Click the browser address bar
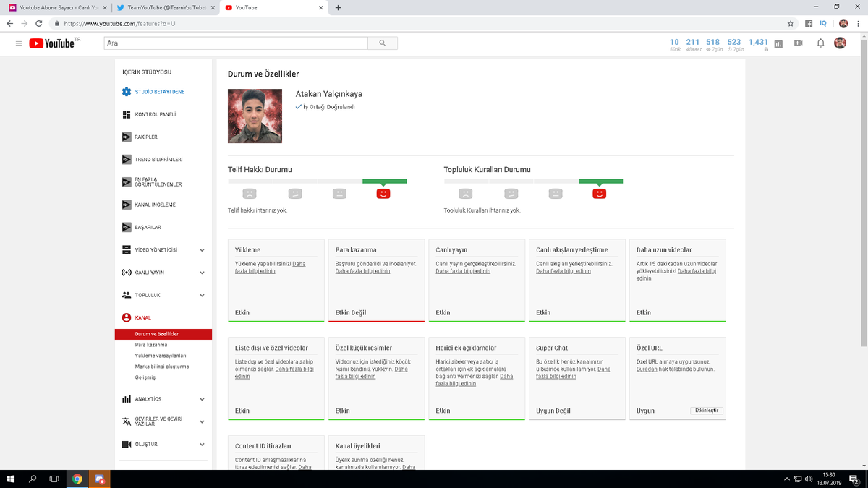This screenshot has height=488, width=868. [x=420, y=23]
